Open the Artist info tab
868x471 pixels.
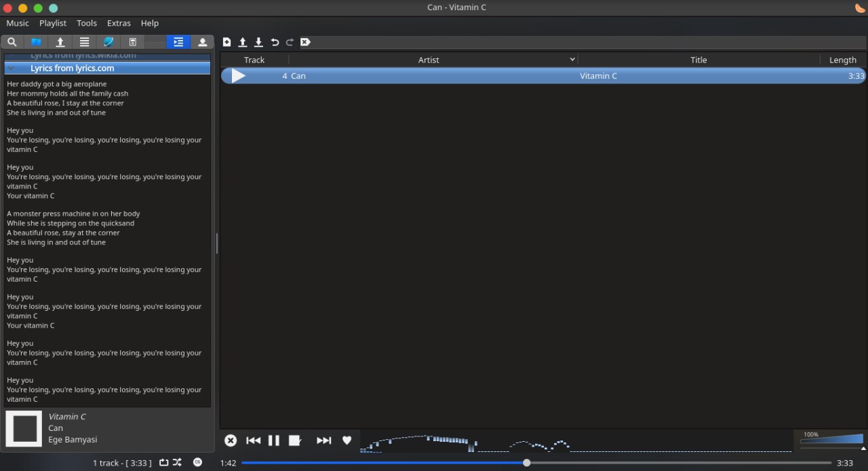(x=202, y=42)
